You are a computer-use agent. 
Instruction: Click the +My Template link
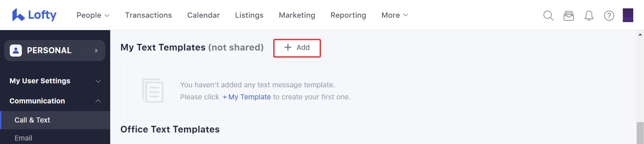point(247,97)
